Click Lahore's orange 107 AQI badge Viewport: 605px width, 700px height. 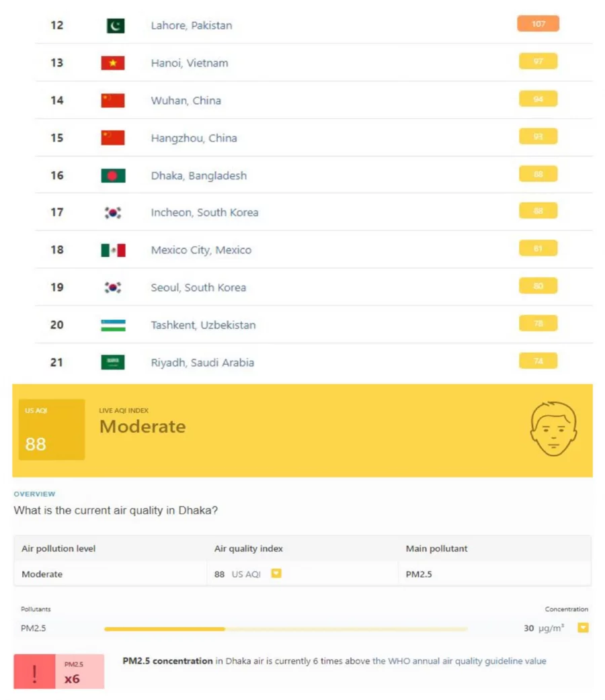[x=538, y=24]
